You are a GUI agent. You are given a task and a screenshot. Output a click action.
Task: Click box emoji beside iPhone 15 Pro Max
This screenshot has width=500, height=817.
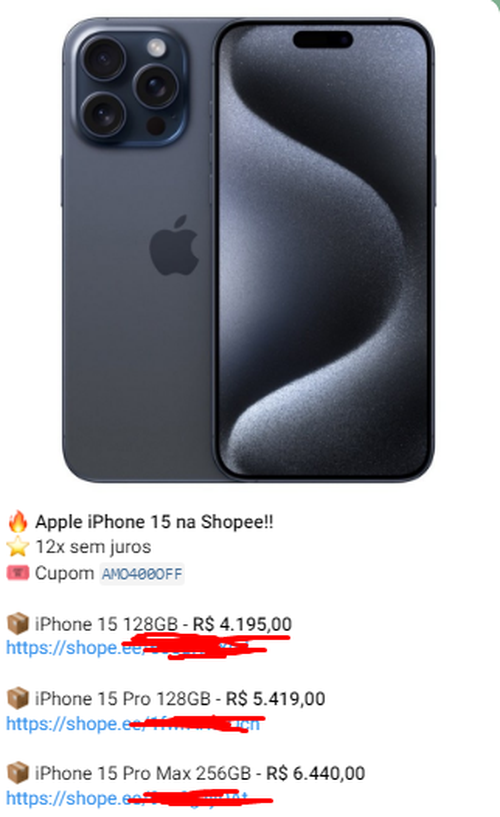click(17, 773)
